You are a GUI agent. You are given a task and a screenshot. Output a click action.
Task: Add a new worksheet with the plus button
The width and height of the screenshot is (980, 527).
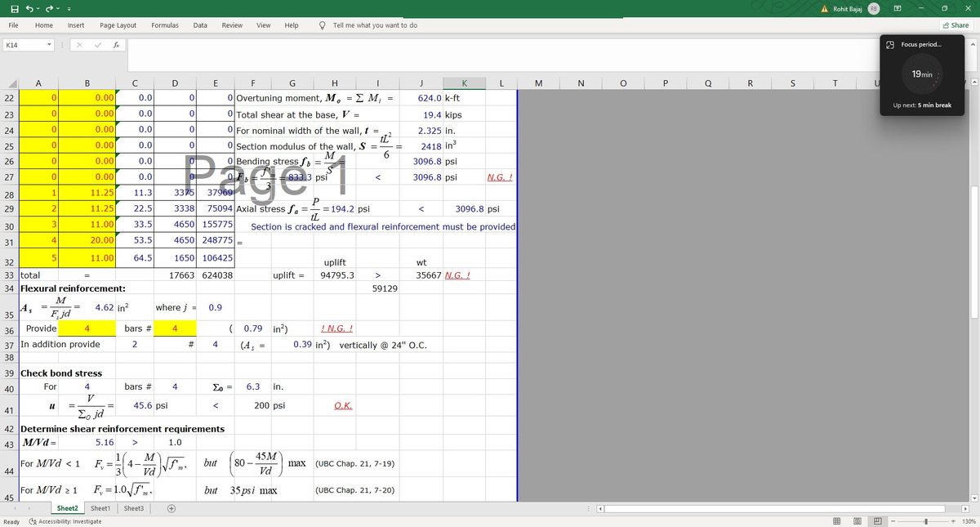pyautogui.click(x=171, y=507)
